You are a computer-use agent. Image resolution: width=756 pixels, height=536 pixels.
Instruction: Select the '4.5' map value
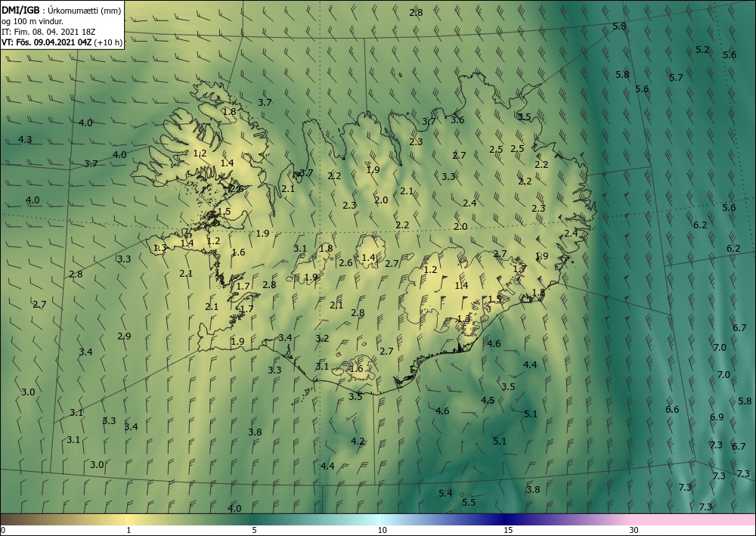(x=488, y=401)
